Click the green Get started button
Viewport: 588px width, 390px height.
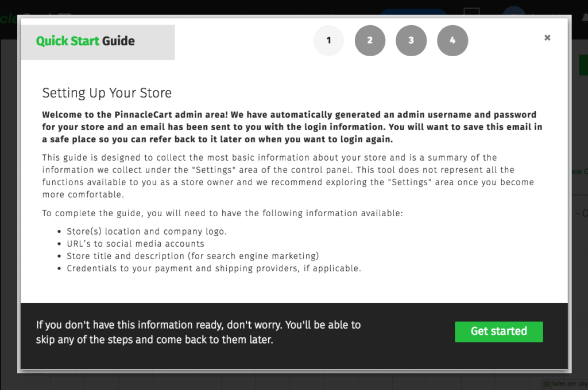[x=499, y=331]
